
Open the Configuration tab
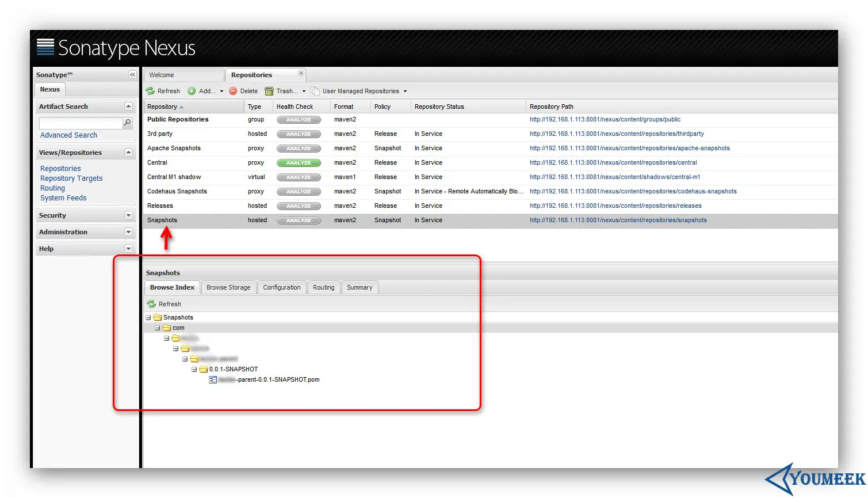coord(282,287)
